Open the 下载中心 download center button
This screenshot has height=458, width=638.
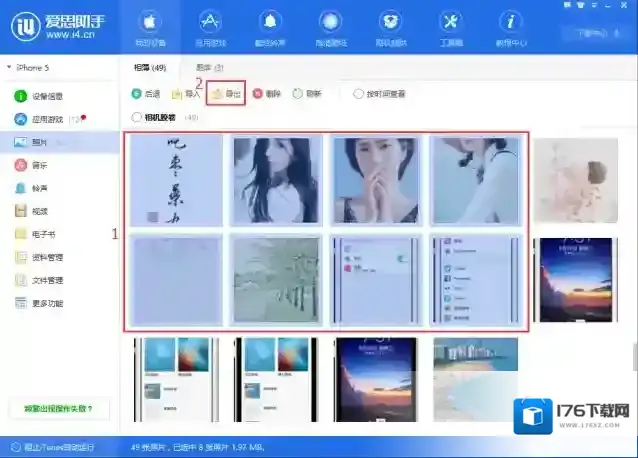(594, 33)
